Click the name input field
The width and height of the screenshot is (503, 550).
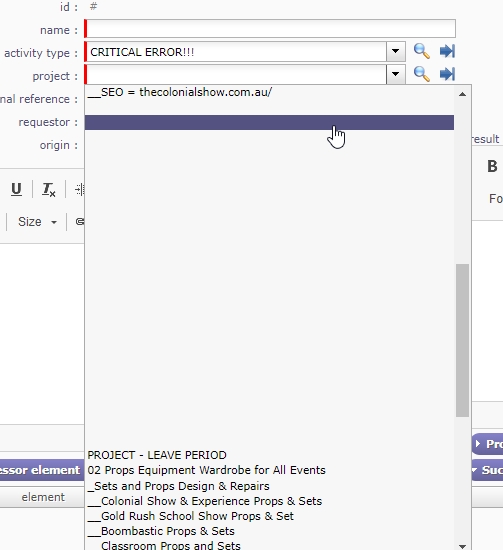(270, 29)
